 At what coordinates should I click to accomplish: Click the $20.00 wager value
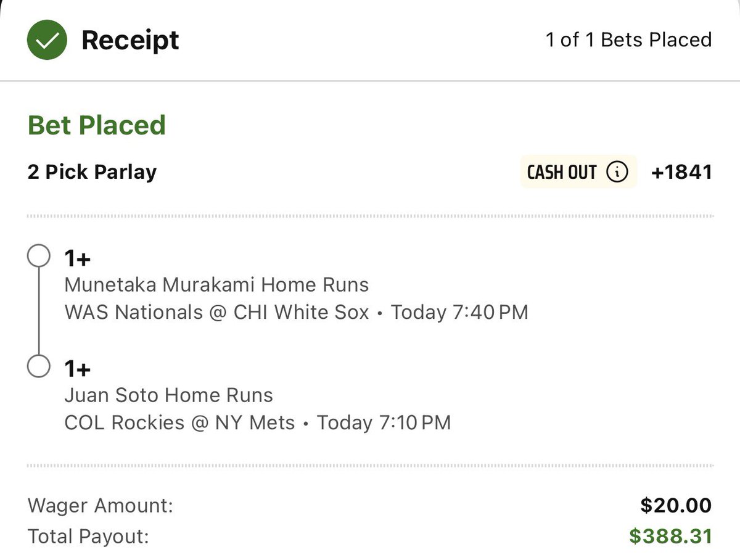pos(676,506)
